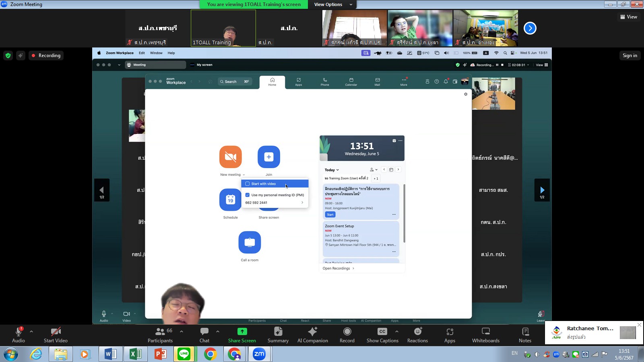Open the Participants panel
The height and width of the screenshot is (362, 644).
[x=160, y=335]
